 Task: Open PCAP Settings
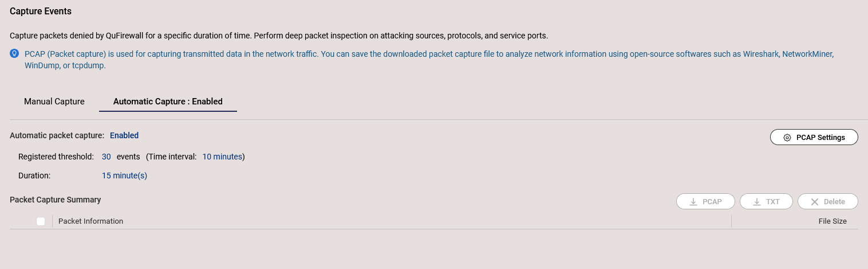coord(814,138)
